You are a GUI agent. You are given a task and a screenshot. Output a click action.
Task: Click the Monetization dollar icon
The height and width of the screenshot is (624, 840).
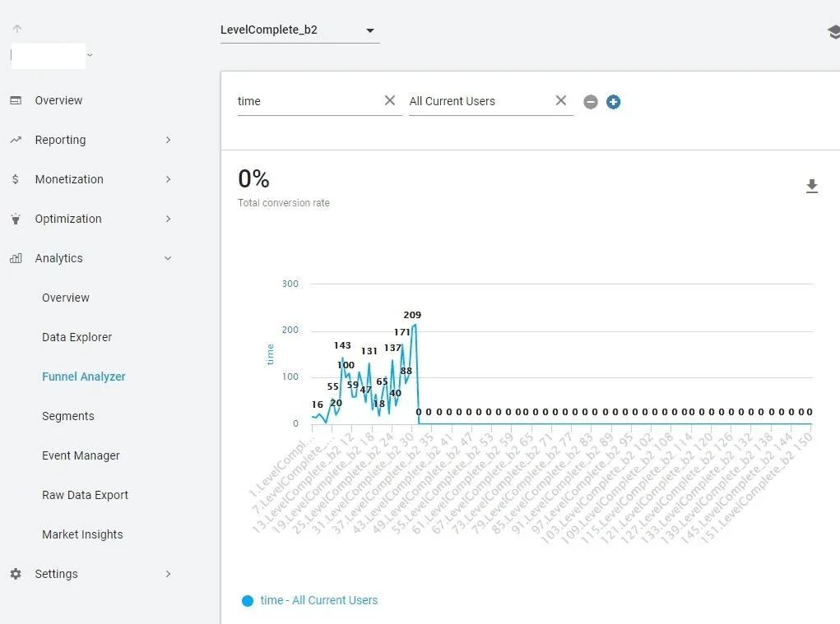click(16, 179)
